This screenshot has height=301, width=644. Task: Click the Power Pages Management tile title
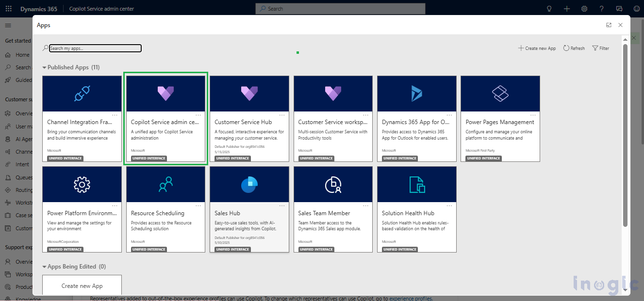click(x=500, y=122)
